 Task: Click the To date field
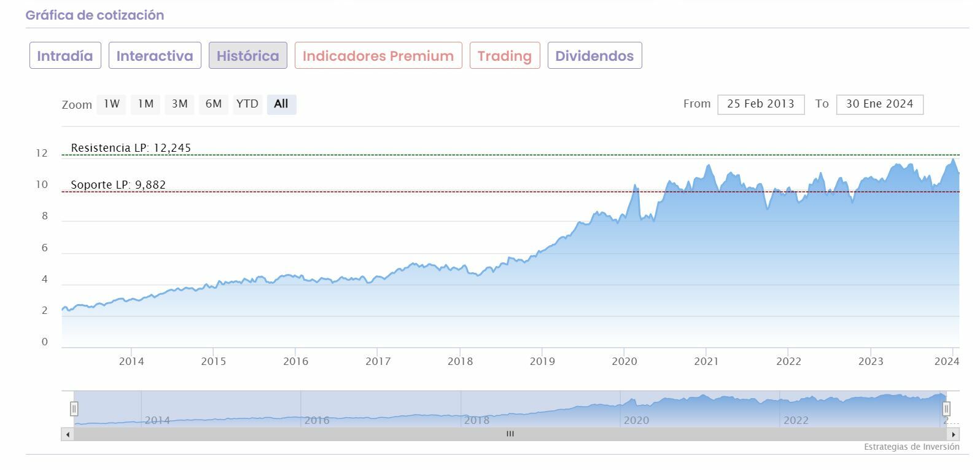point(879,104)
